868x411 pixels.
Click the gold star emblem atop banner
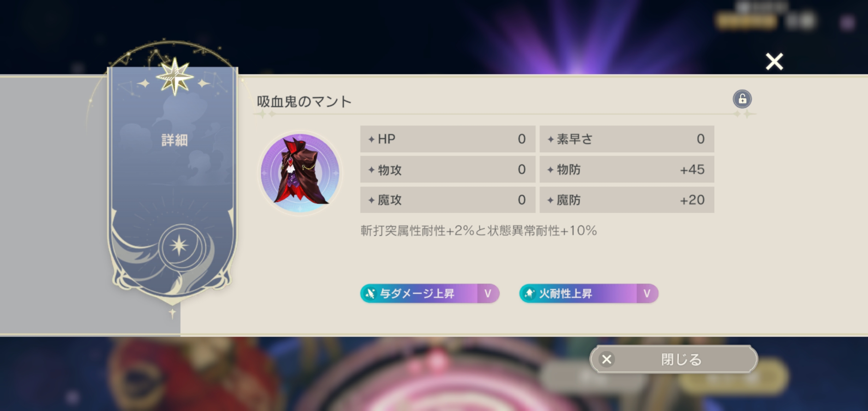click(x=175, y=76)
